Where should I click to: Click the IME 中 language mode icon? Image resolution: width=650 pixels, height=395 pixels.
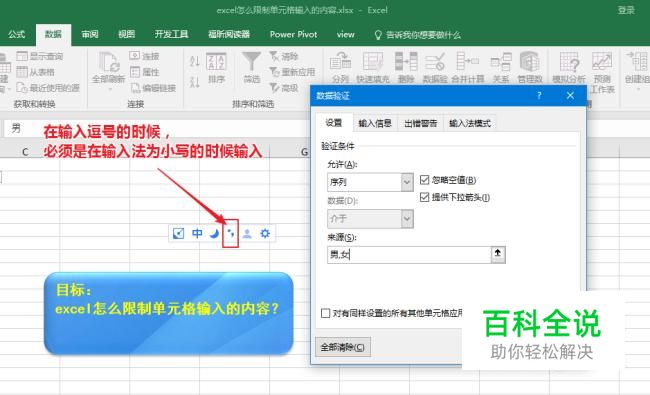197,233
